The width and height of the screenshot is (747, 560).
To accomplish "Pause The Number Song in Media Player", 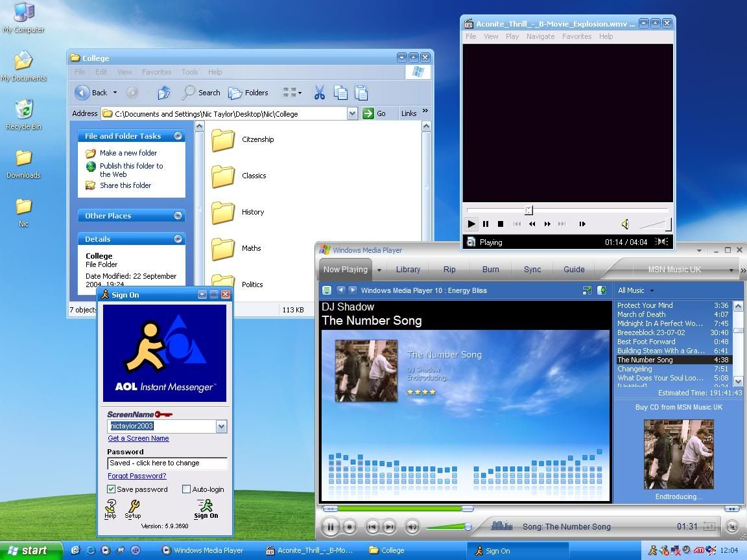I will point(330,526).
